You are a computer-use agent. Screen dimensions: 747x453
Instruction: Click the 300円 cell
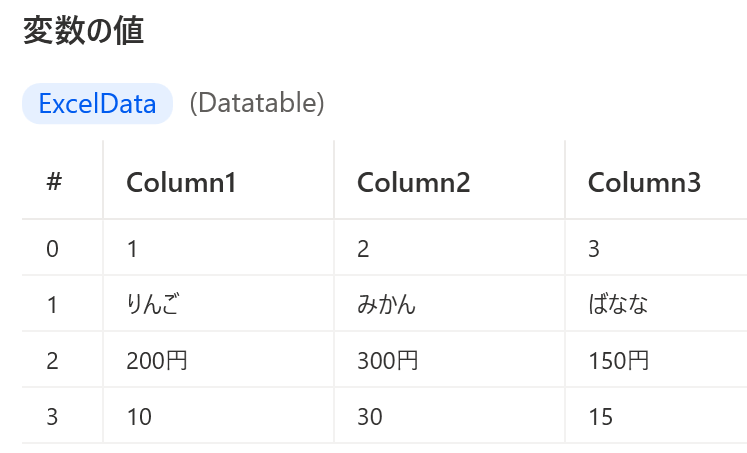[x=449, y=360]
